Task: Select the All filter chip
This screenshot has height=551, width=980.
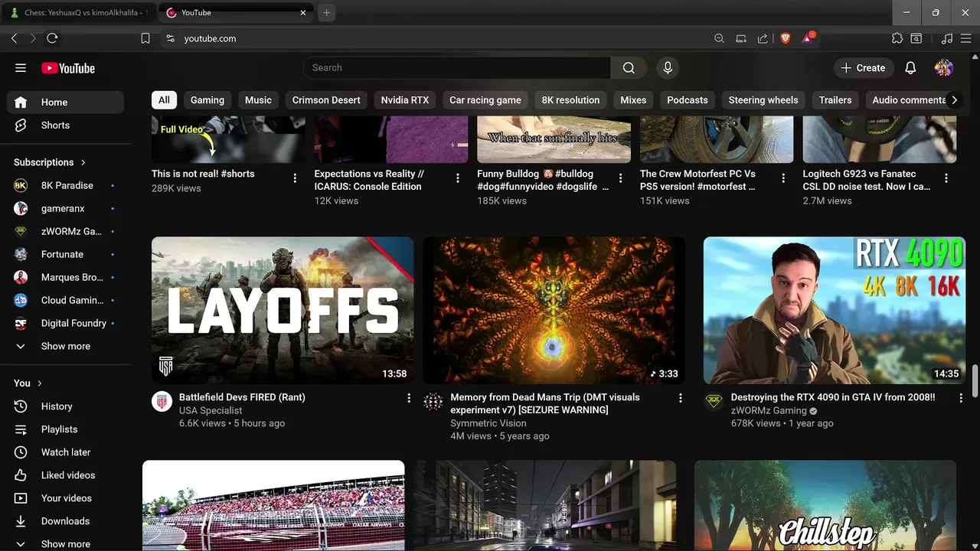Action: click(164, 100)
